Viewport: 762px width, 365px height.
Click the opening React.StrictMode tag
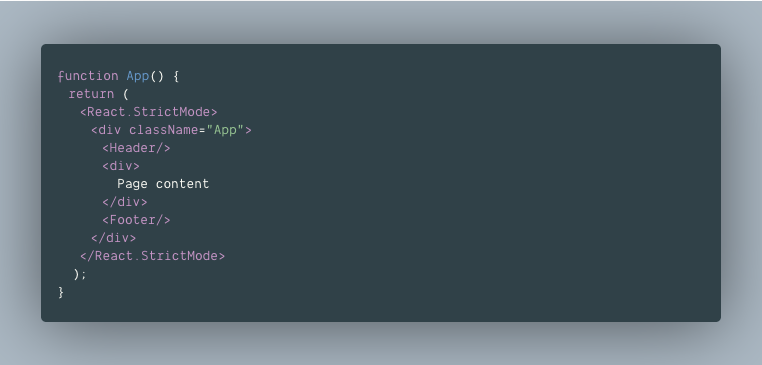point(149,112)
